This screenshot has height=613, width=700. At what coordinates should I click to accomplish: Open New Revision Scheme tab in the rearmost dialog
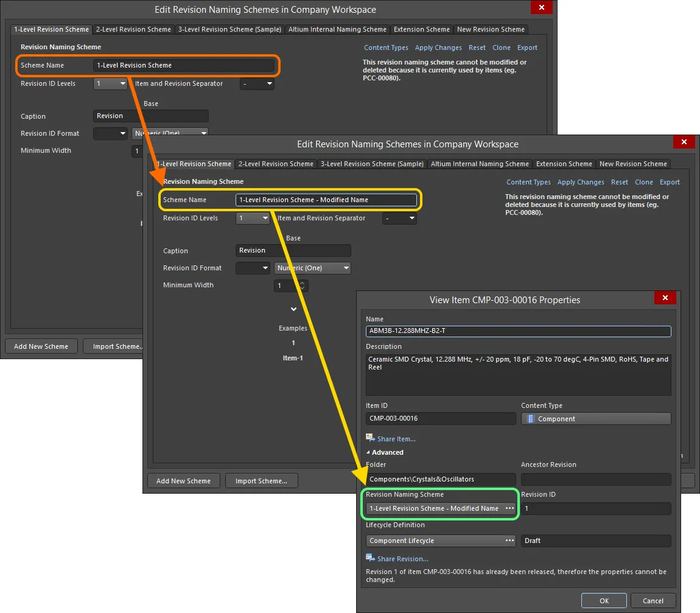pos(491,29)
